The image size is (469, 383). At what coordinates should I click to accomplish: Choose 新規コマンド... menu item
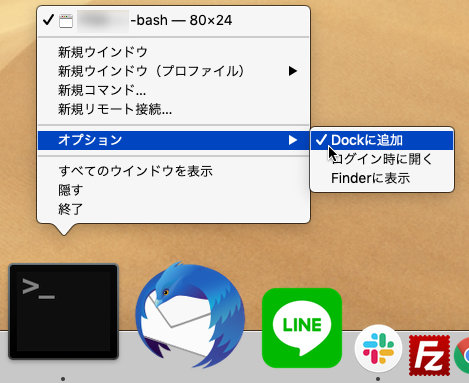point(173,90)
